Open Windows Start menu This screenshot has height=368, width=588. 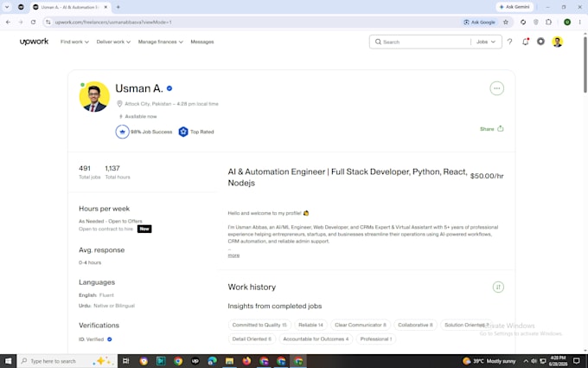pos(8,361)
